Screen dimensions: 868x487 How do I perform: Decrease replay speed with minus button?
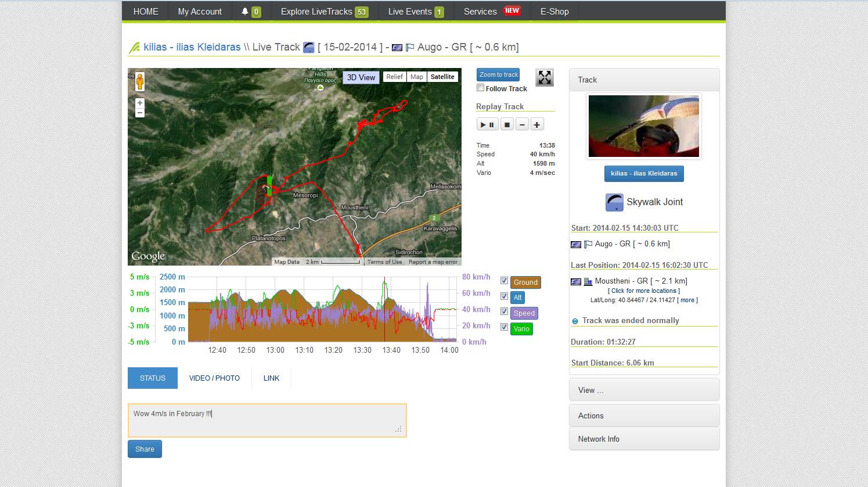click(x=522, y=124)
